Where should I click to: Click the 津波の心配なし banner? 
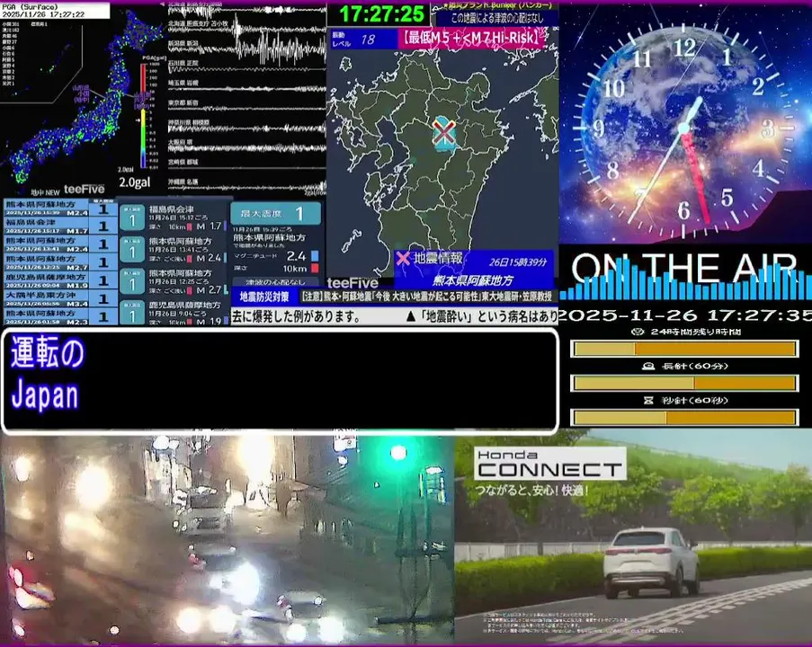[275, 282]
